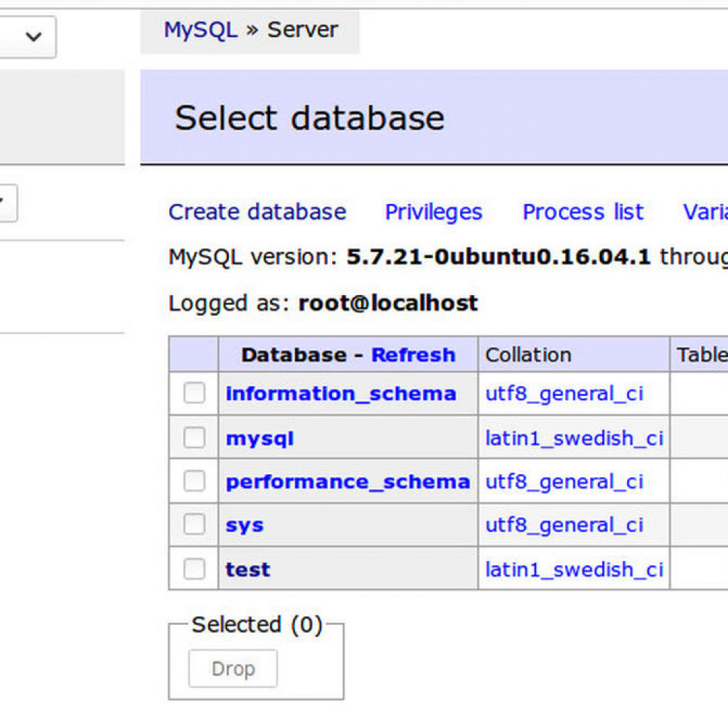Go to Privileges page
The image size is (728, 728).
click(434, 212)
